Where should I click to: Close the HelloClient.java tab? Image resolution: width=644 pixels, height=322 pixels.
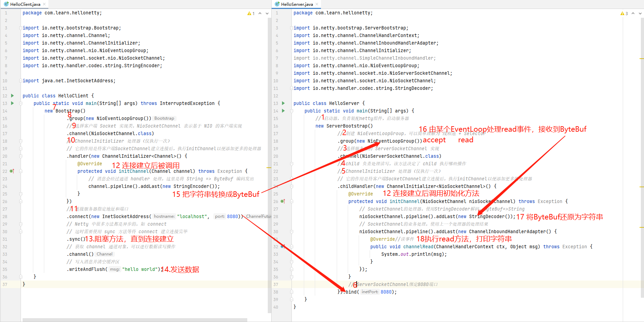(44, 4)
